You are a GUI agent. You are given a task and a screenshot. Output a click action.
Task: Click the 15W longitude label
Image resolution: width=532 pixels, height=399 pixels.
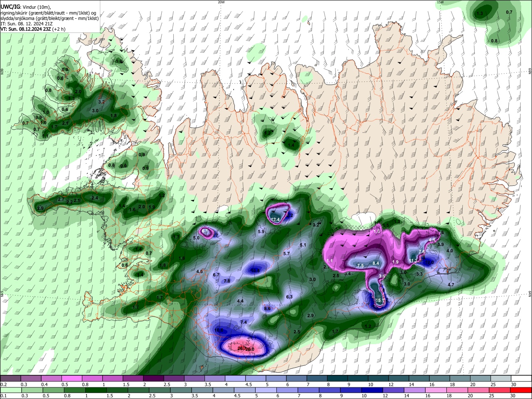tap(440, 2)
